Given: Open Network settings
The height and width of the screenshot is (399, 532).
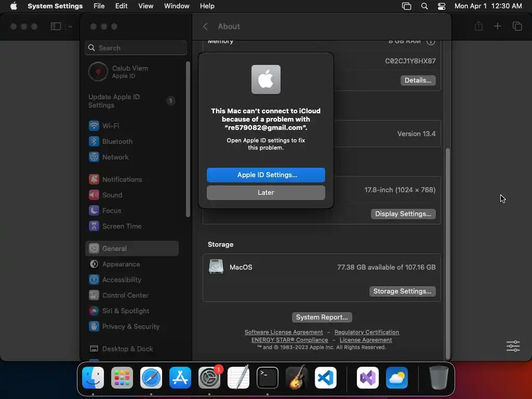Looking at the screenshot, I should (x=132, y=157).
